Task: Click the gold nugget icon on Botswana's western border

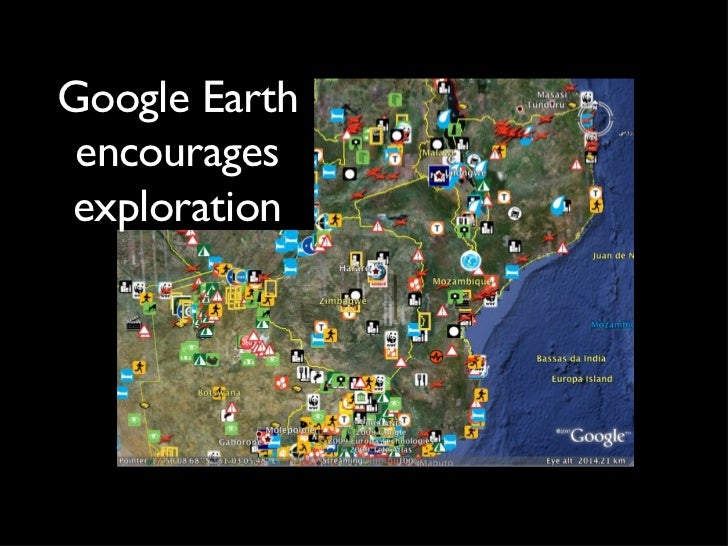Action: 145,405
